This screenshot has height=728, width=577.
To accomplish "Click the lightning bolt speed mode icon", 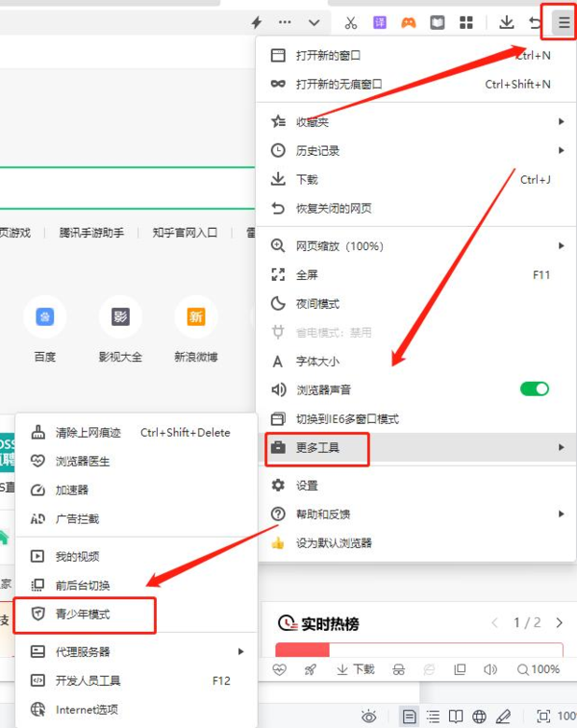I will pos(257,22).
